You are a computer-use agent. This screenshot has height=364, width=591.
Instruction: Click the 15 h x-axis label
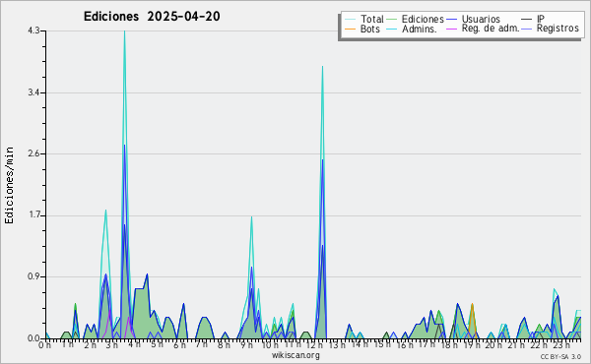[382, 344]
